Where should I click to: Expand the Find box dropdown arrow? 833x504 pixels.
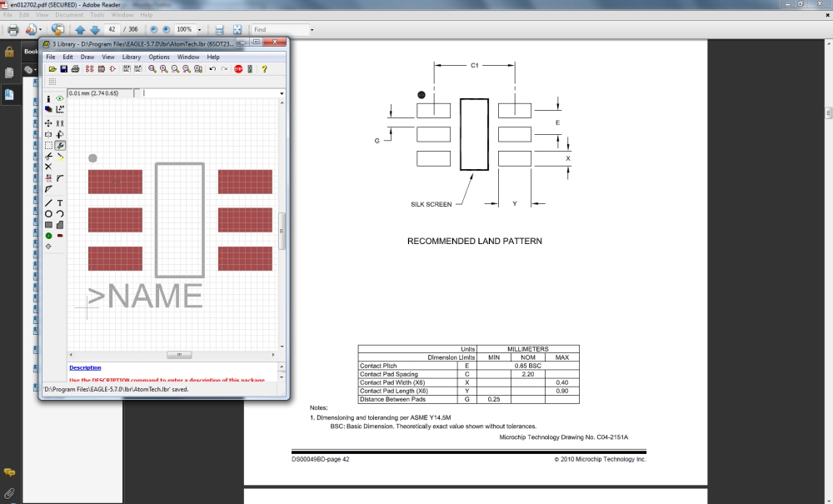click(312, 30)
